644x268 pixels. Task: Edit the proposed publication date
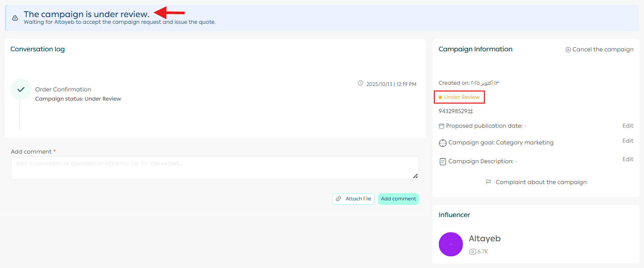(628, 126)
